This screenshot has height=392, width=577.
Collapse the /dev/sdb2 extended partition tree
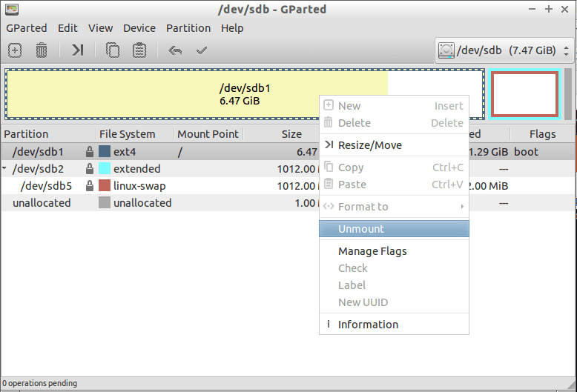[x=4, y=167]
